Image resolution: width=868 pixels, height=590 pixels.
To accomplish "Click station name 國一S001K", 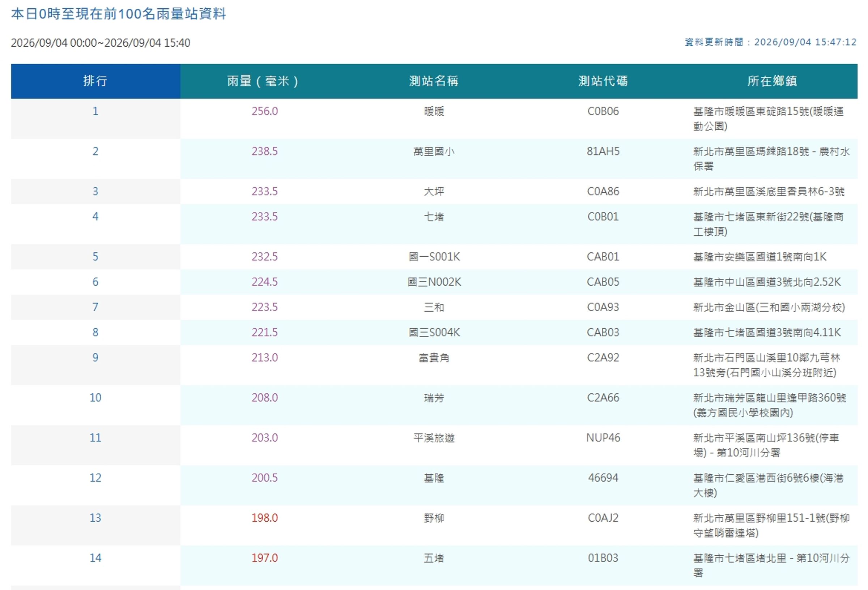I will 434,257.
